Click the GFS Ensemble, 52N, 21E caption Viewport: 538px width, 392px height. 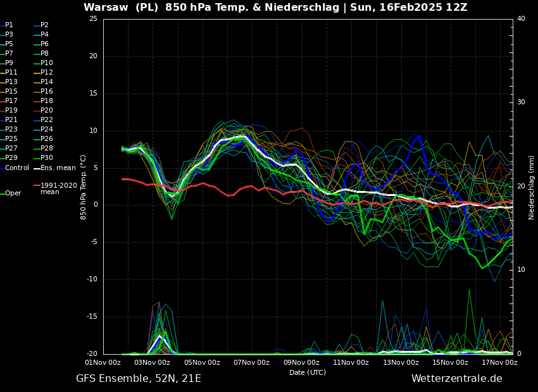[139, 379]
